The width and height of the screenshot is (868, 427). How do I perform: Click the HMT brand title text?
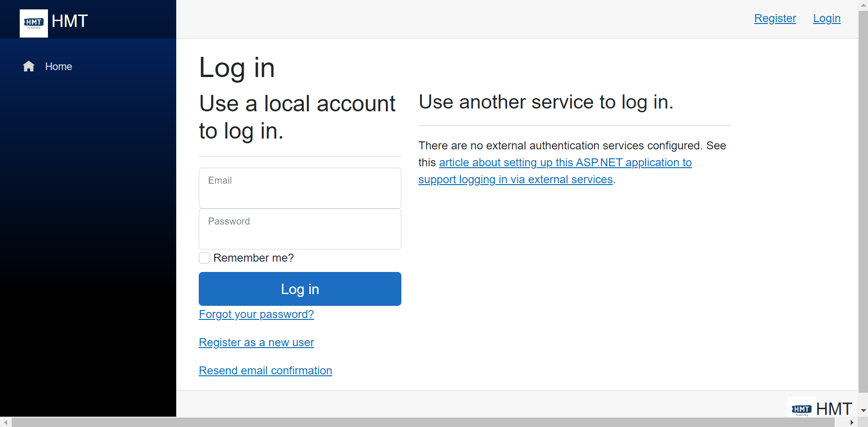tap(70, 21)
